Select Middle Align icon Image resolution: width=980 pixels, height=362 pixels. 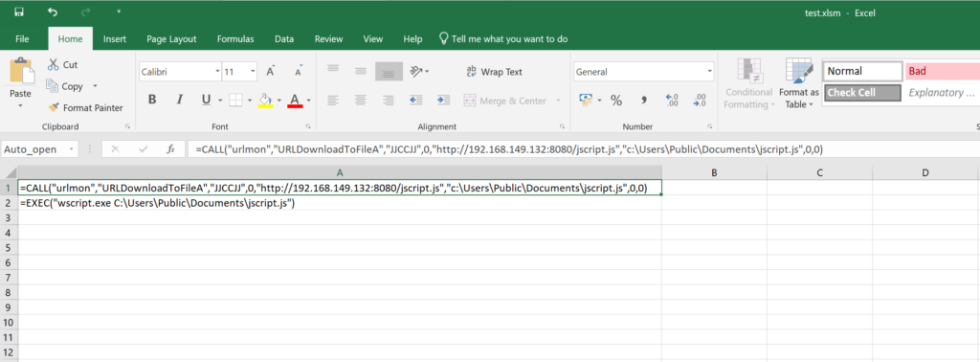pyautogui.click(x=361, y=71)
